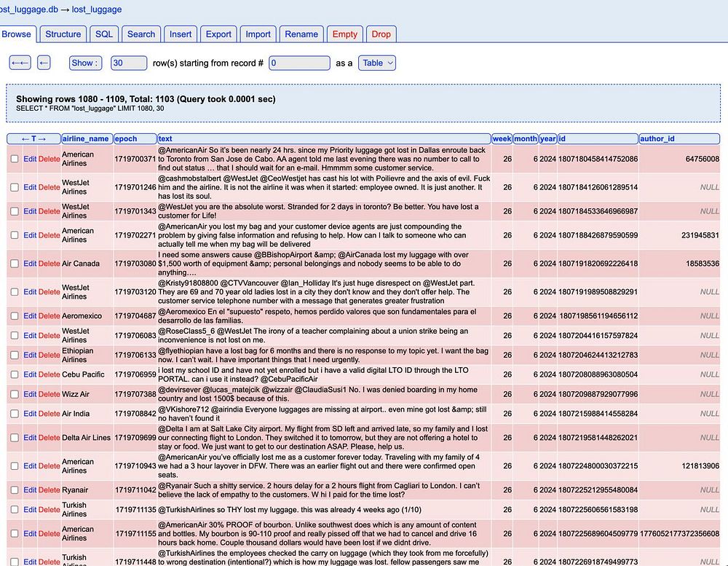Sort by airline_name column
728x566 pixels.
click(87, 138)
